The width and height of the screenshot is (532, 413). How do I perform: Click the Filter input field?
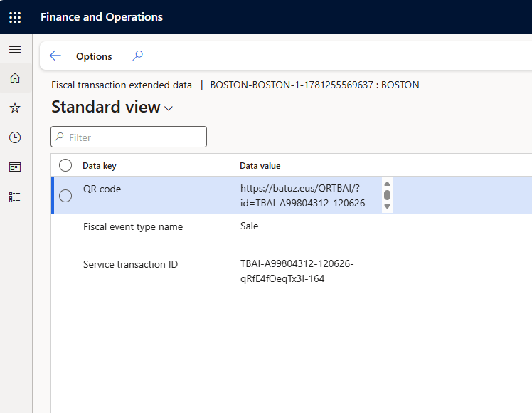point(129,137)
